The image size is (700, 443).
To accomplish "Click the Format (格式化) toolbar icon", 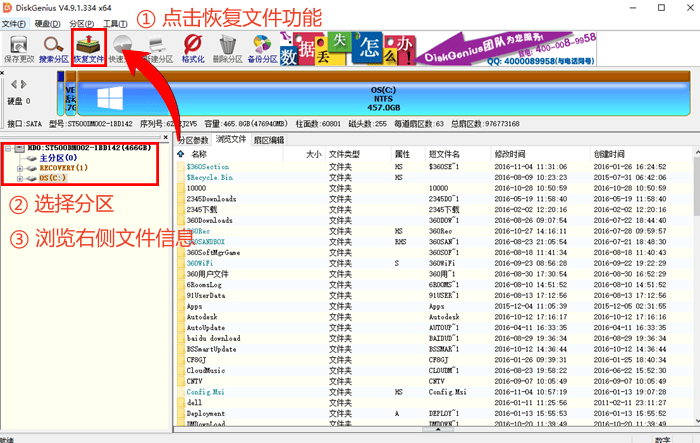I will pos(193,49).
